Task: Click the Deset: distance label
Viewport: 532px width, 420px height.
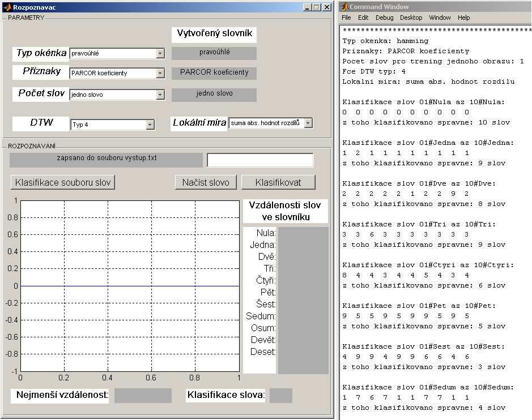Action: click(263, 352)
